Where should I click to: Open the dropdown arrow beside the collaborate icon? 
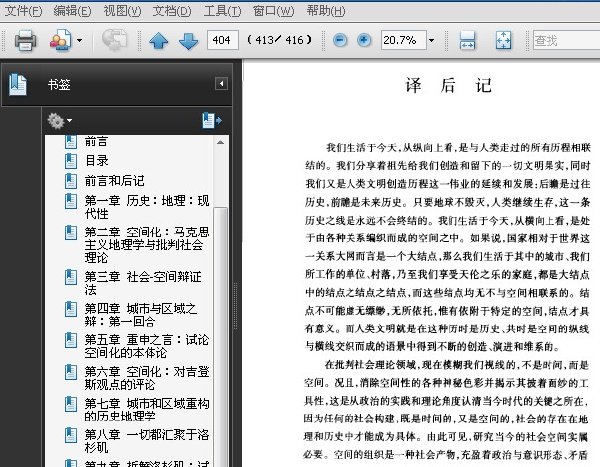coord(79,40)
